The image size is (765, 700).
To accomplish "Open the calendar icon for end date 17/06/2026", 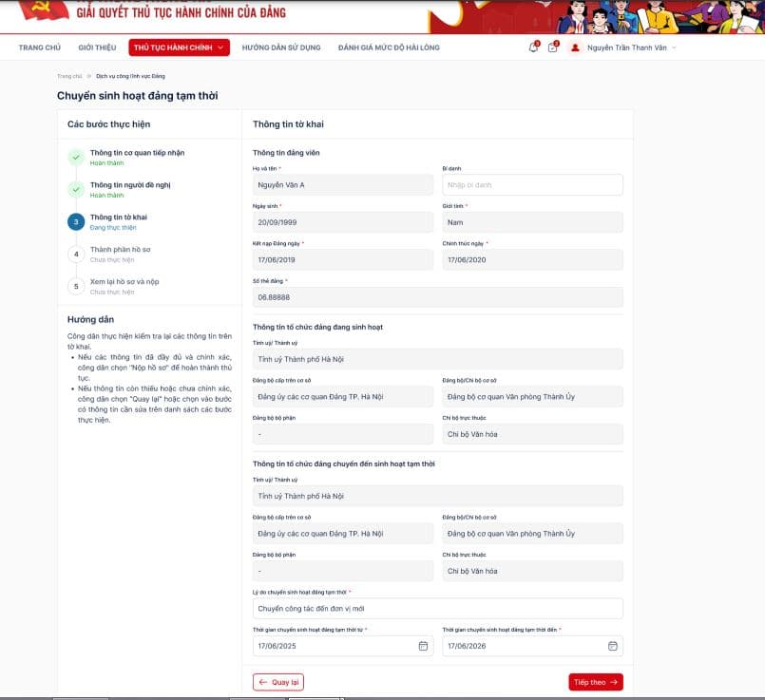I will click(613, 646).
